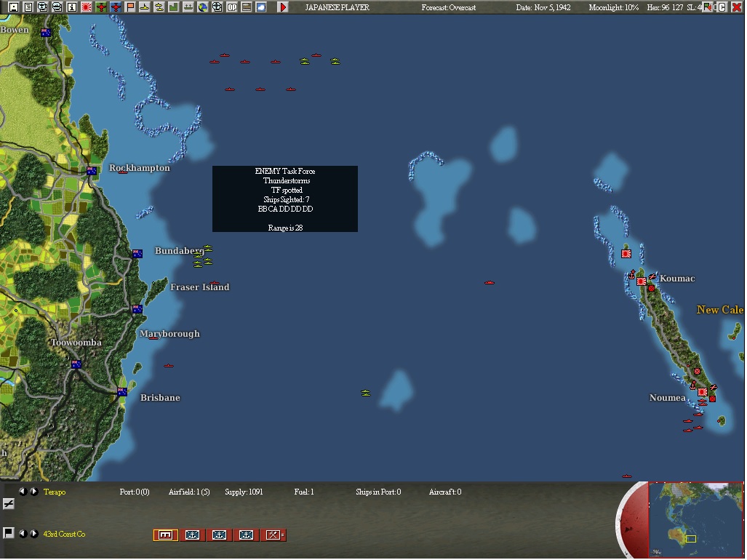Click the right arrow beside 43rd Const Co

tap(34, 533)
